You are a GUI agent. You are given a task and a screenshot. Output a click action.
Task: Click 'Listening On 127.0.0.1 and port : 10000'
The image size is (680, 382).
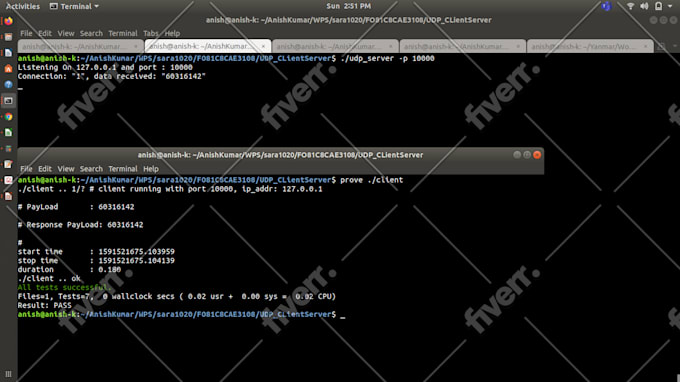(105, 67)
